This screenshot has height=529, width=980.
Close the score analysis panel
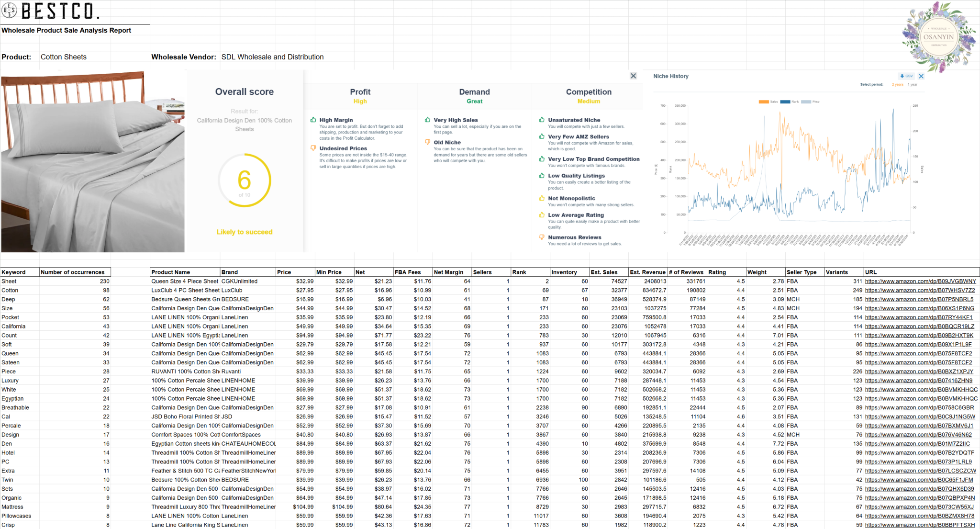(633, 76)
